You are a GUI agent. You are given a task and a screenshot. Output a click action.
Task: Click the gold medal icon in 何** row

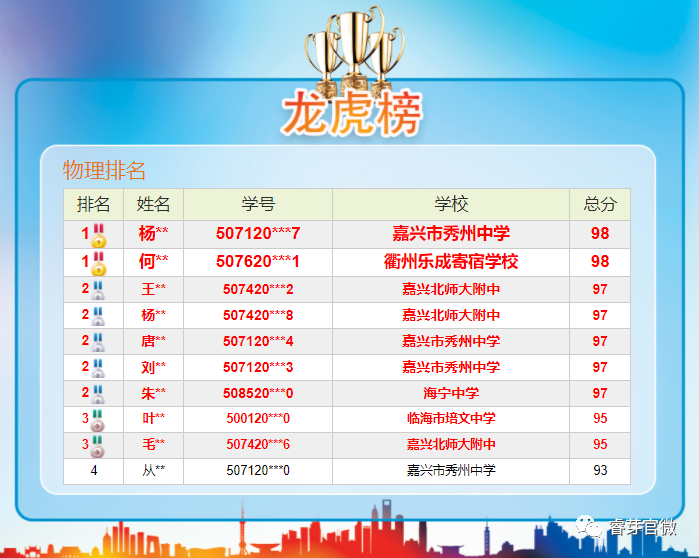(x=99, y=263)
